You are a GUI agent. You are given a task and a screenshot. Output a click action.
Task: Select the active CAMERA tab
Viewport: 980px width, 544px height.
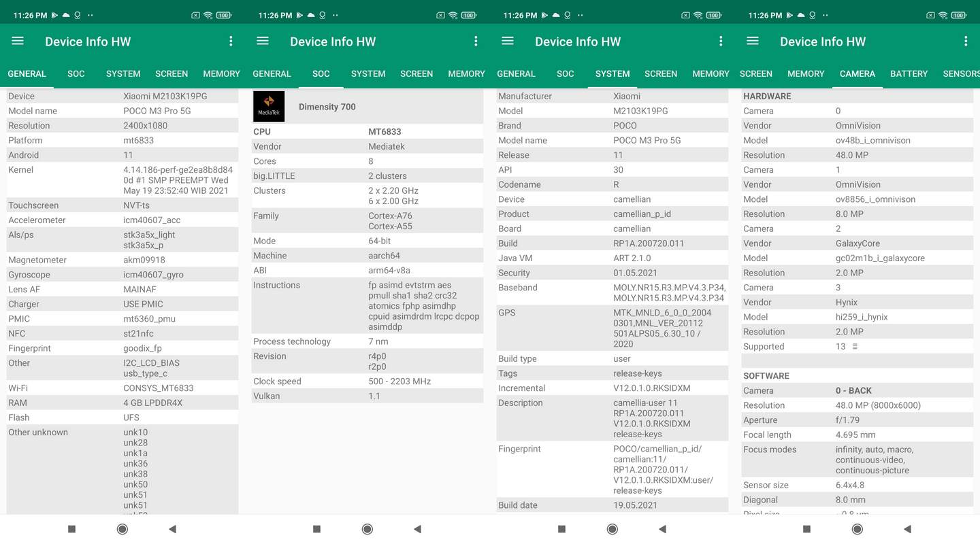pos(857,73)
